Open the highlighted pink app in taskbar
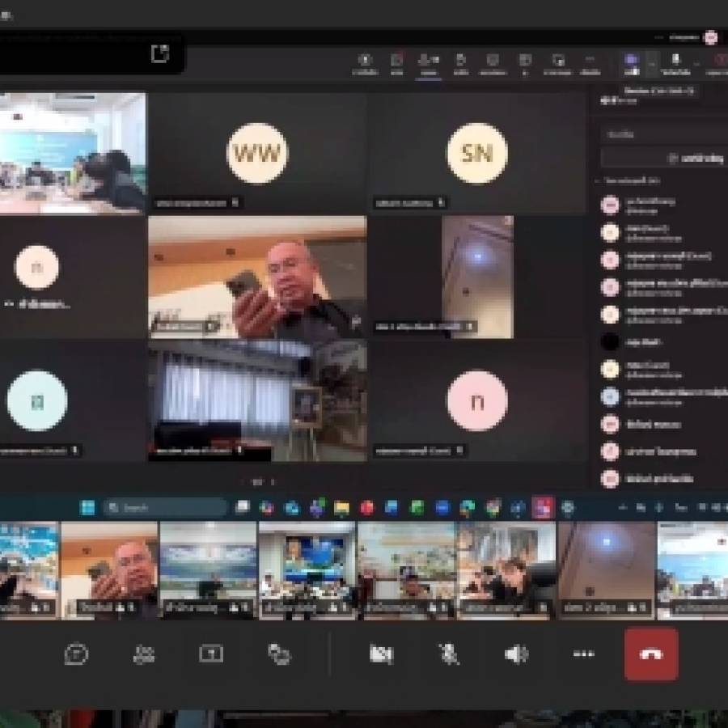The image size is (728, 728). click(x=543, y=507)
